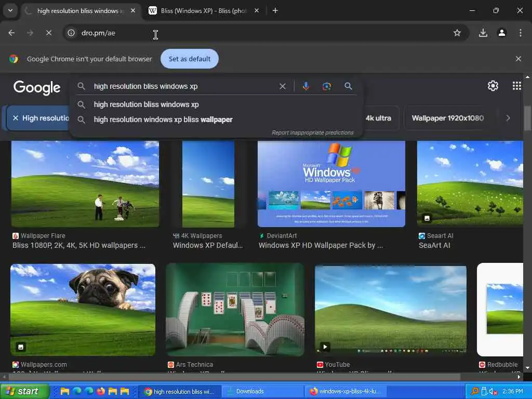The height and width of the screenshot is (399, 532).
Task: Open the Redbubble Bliss print image
Action: point(500,310)
